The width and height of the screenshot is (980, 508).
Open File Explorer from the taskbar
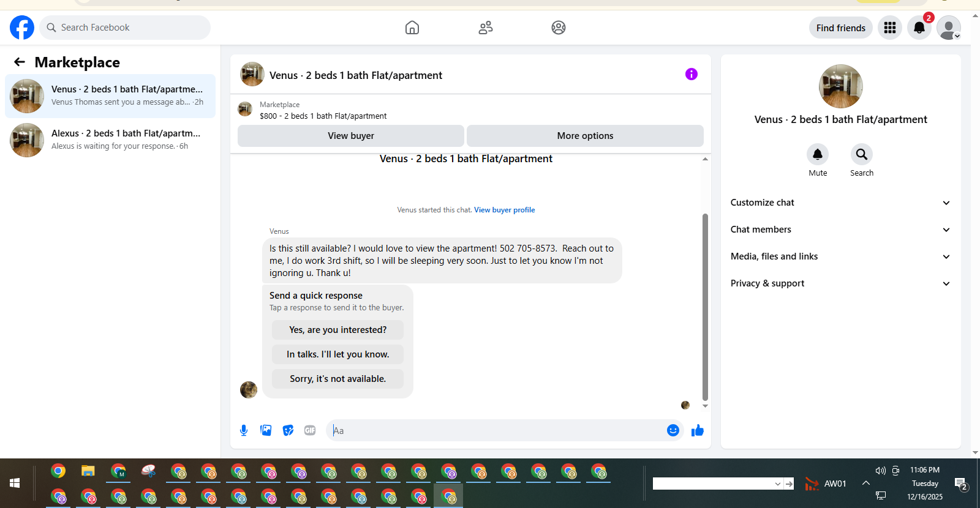[88, 471]
